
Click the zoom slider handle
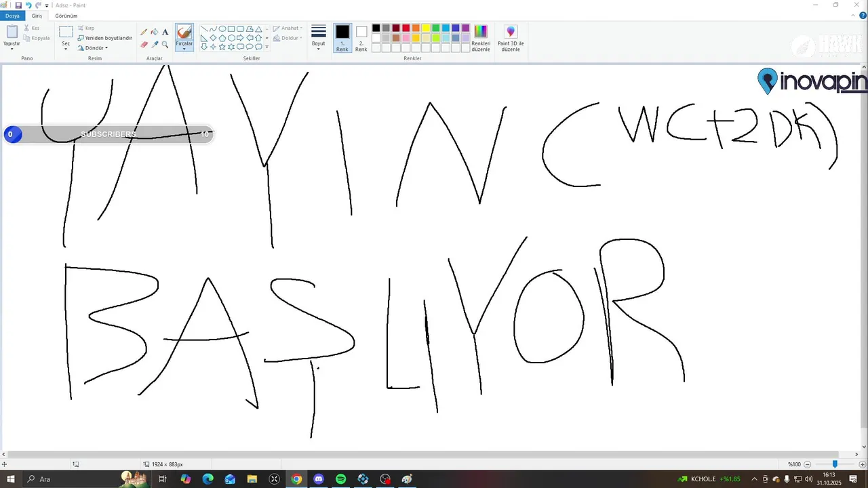(835, 464)
